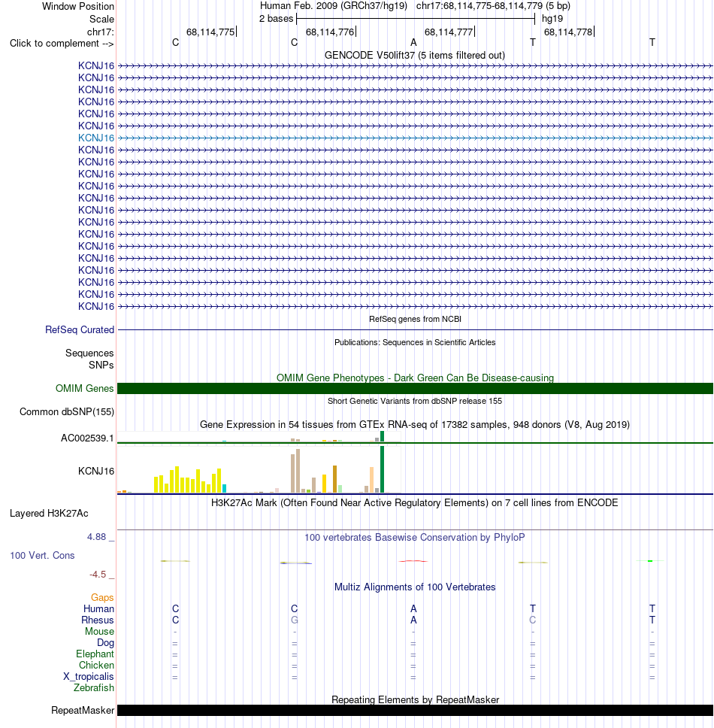The width and height of the screenshot is (714, 728).
Task: Open the Layered H3K27Ac track label
Action: [49, 513]
